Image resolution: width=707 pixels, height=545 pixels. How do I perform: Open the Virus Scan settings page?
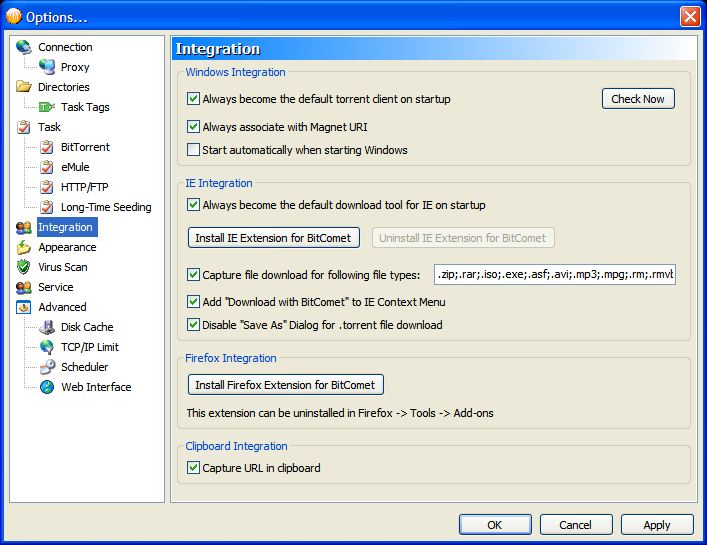pos(63,267)
